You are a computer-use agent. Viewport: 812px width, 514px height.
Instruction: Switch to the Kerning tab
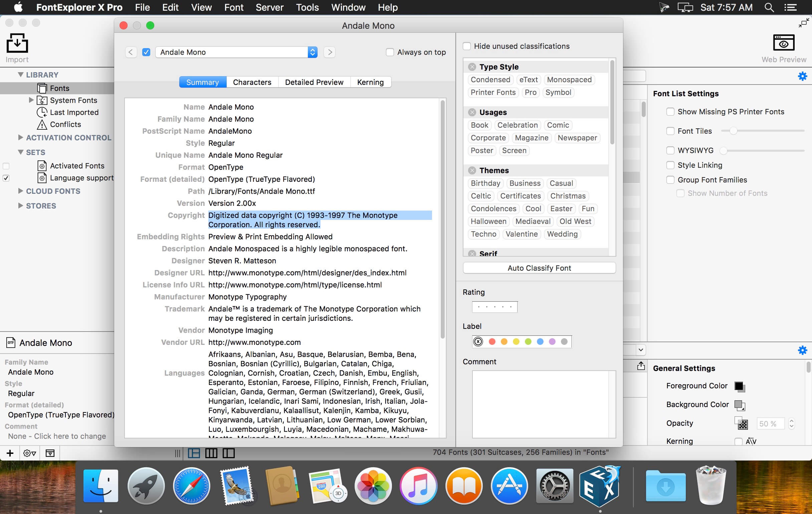[370, 82]
